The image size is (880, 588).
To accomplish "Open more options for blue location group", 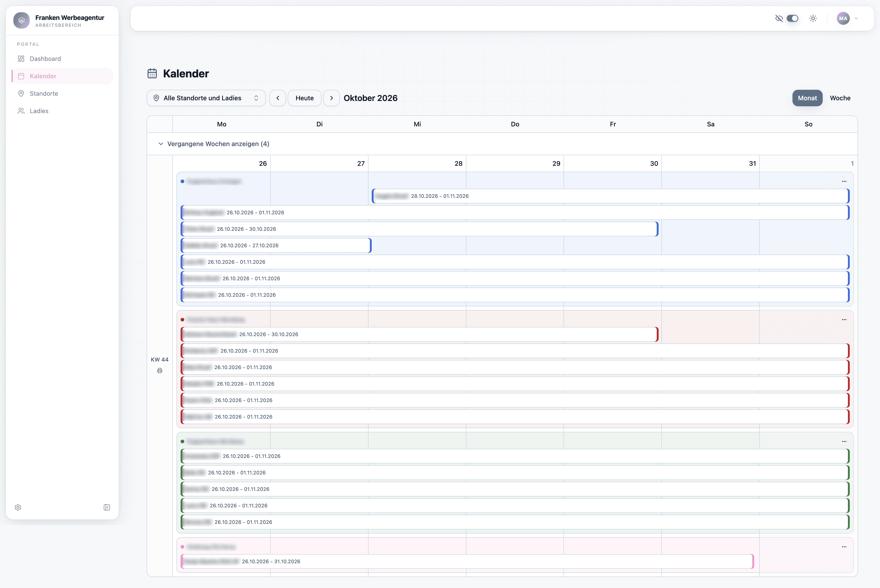I will 844,181.
